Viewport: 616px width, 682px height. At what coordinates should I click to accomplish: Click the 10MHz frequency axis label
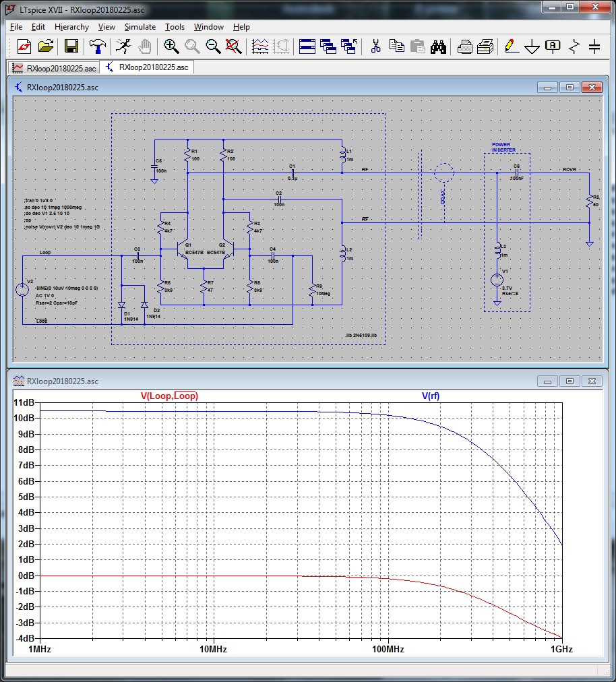pos(213,649)
